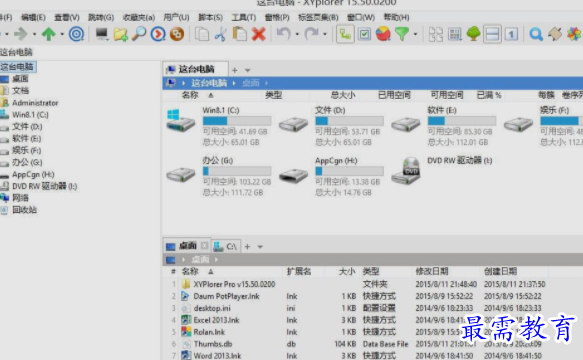Viewport: 583px width, 360px height.
Task: Go forward with the green arrow icon
Action: coord(21,34)
